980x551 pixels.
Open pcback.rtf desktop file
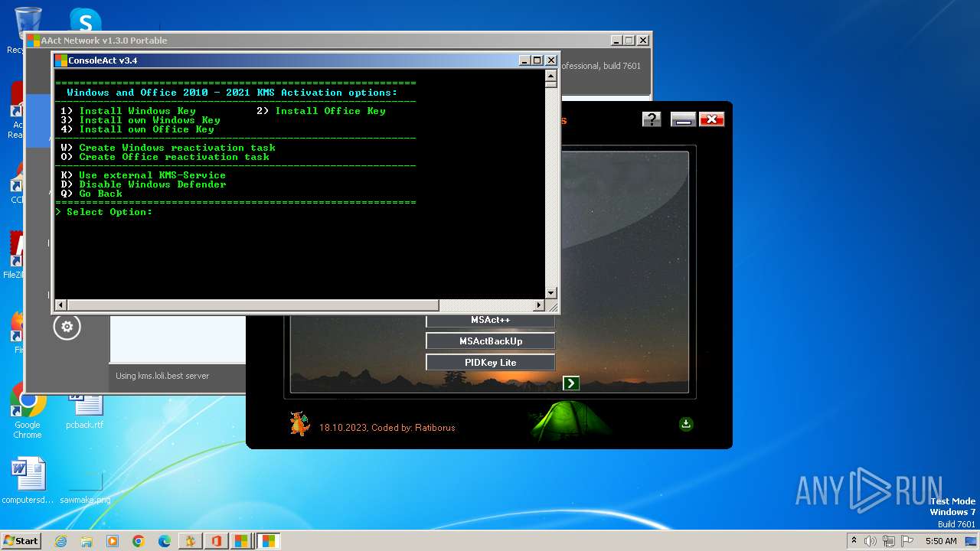pos(84,410)
